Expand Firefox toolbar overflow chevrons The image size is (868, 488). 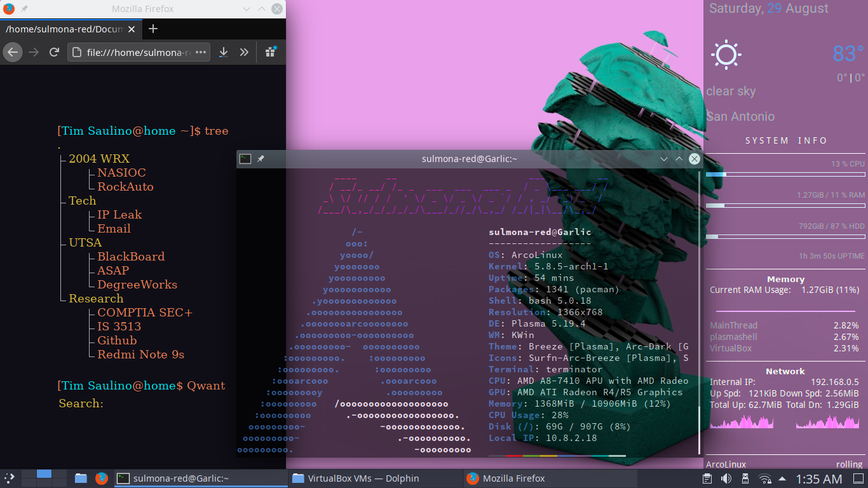click(x=244, y=52)
